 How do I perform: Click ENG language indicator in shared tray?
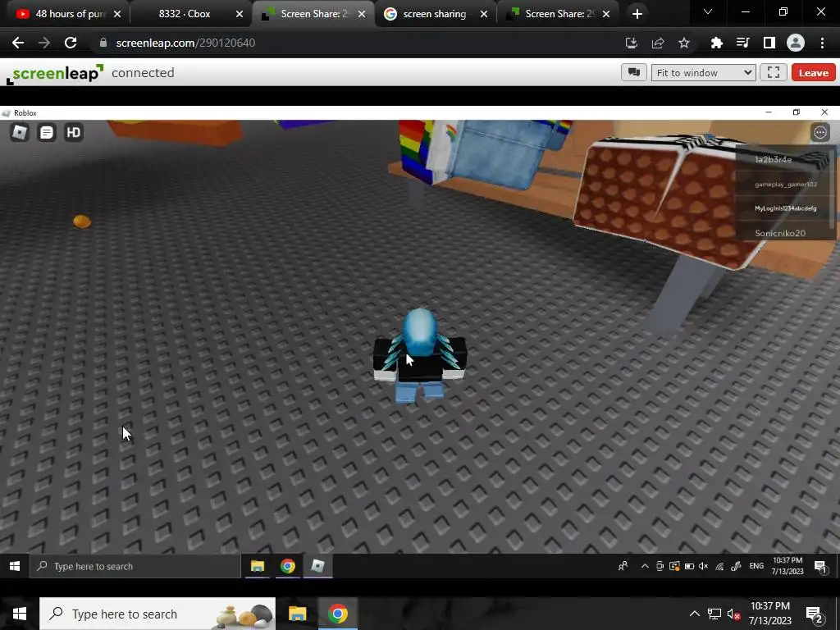[756, 566]
